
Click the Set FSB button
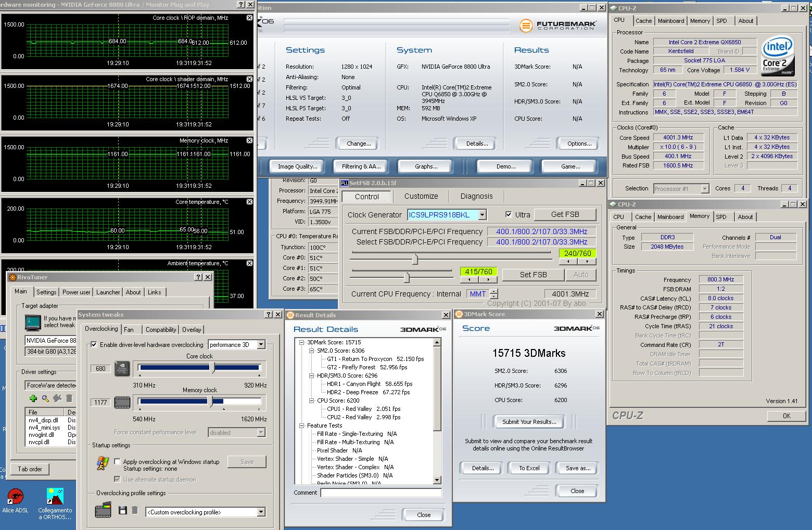coord(533,275)
